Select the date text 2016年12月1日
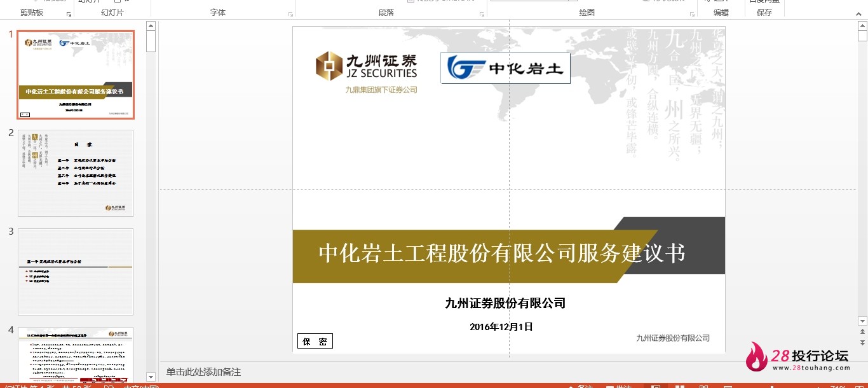 pos(501,327)
